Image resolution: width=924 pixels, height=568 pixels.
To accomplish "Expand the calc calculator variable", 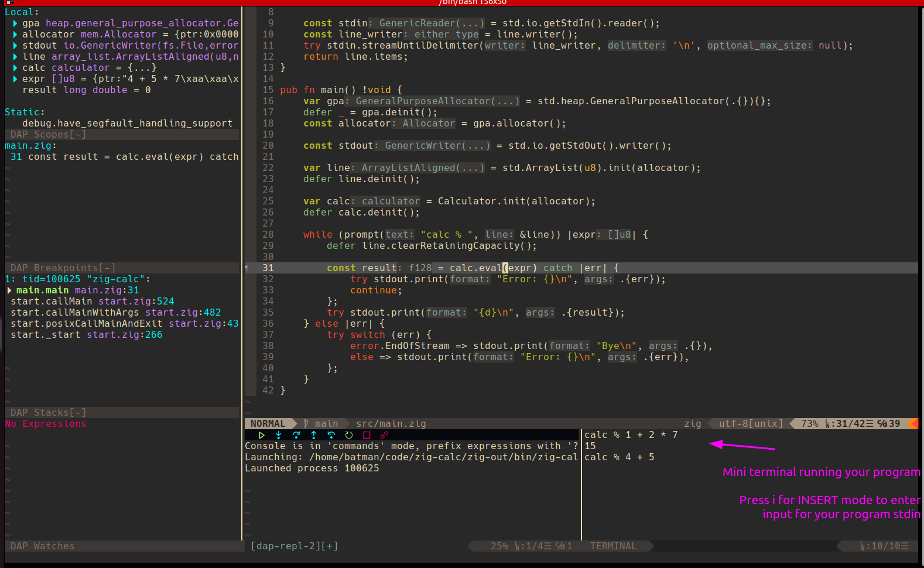I will click(15, 68).
